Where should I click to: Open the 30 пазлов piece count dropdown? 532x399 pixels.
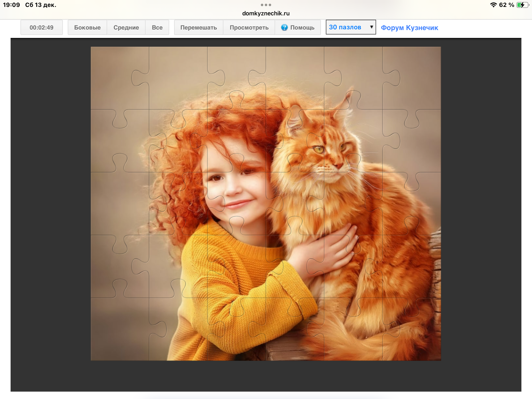tap(345, 27)
